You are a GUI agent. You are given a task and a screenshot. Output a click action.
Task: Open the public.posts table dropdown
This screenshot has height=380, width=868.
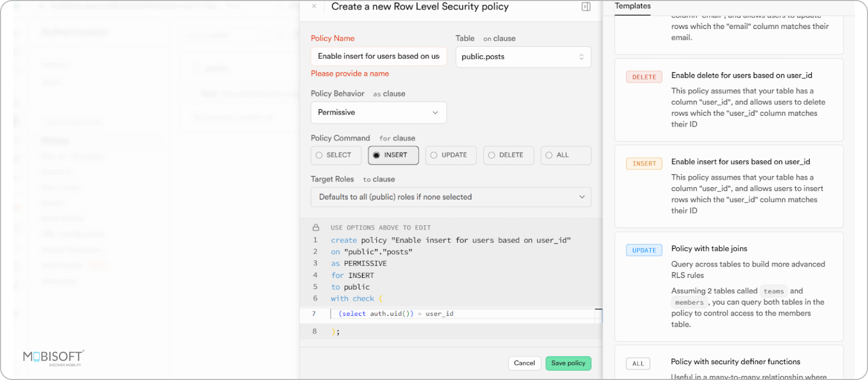coord(523,57)
